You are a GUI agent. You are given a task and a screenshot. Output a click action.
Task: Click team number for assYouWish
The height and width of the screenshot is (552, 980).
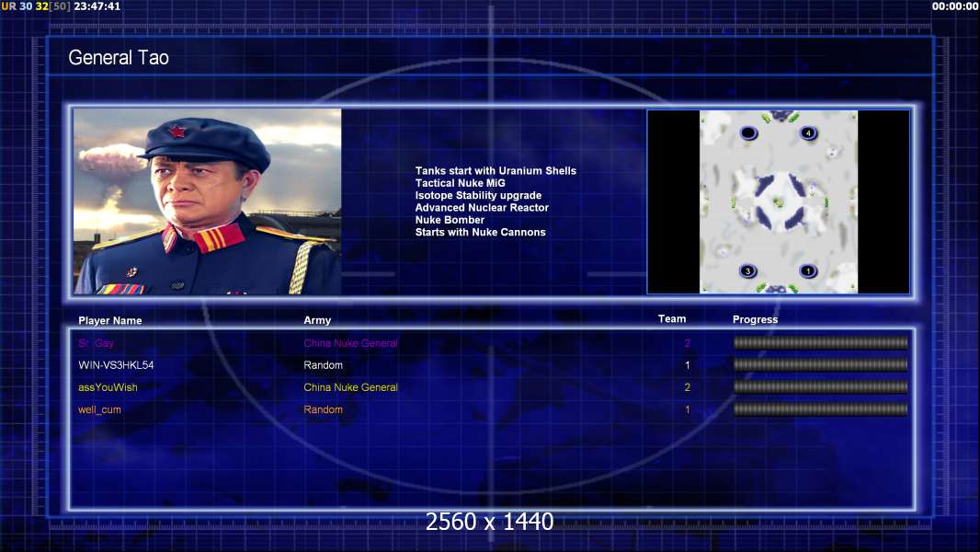coord(688,387)
